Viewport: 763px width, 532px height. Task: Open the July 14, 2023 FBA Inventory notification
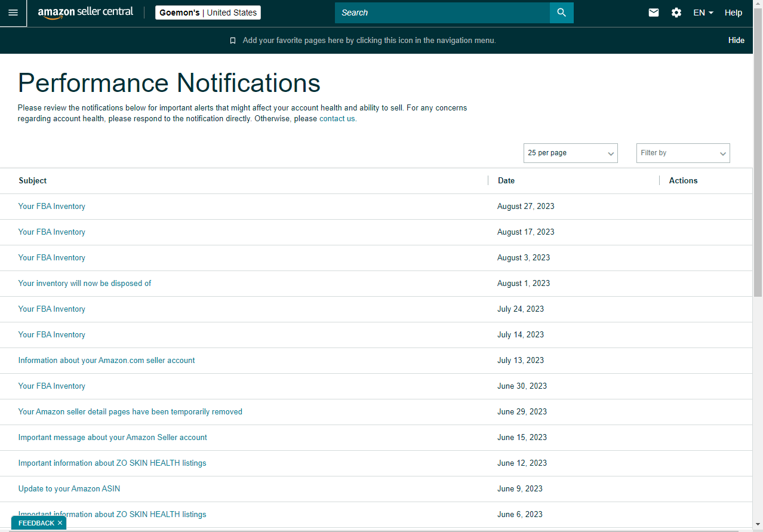click(52, 335)
